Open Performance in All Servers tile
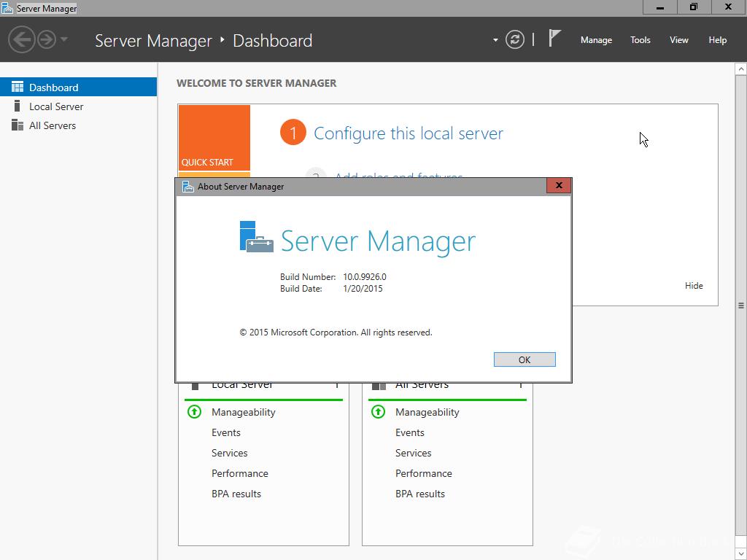 coord(424,473)
